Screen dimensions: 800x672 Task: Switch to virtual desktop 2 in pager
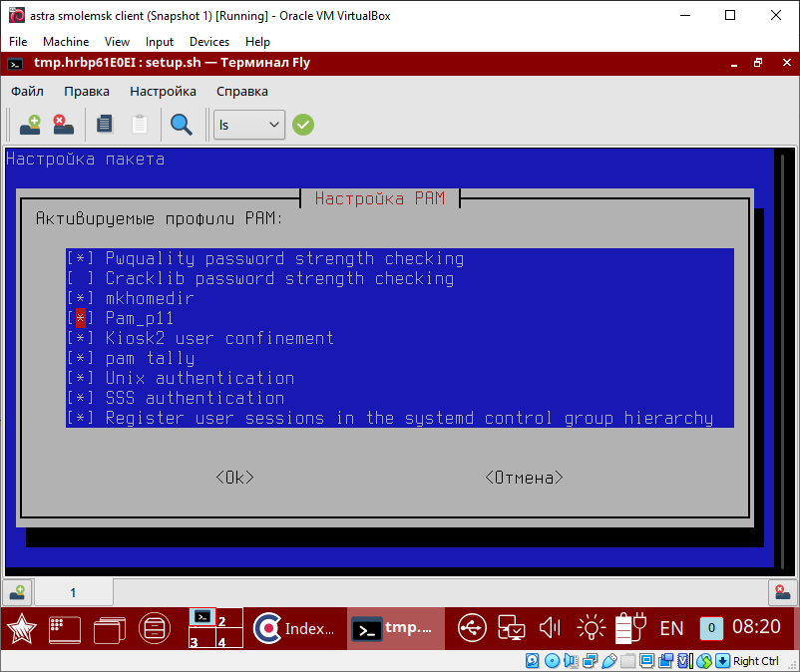229,617
